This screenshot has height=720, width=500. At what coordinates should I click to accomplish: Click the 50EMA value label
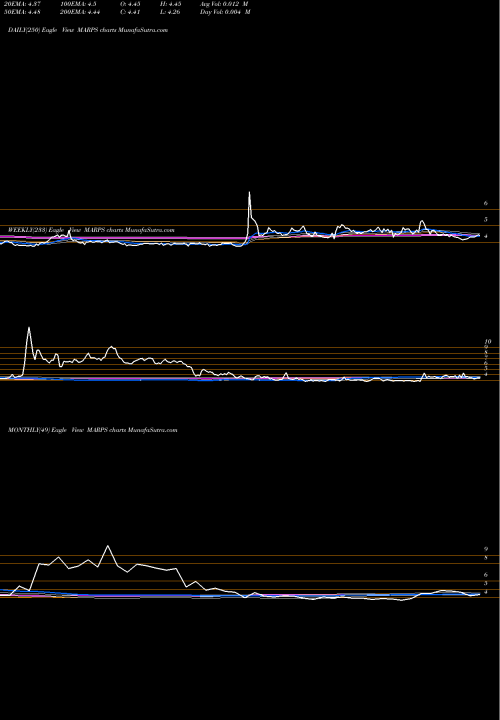click(x=20, y=12)
